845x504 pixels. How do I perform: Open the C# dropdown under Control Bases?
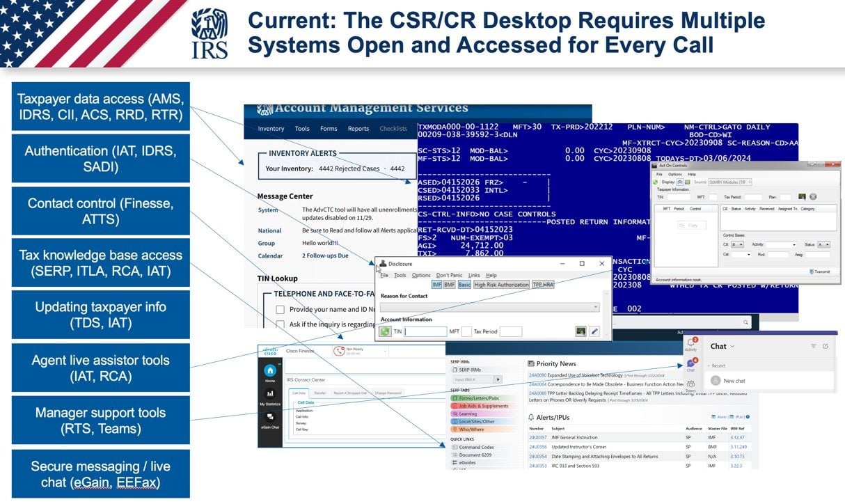737,244
